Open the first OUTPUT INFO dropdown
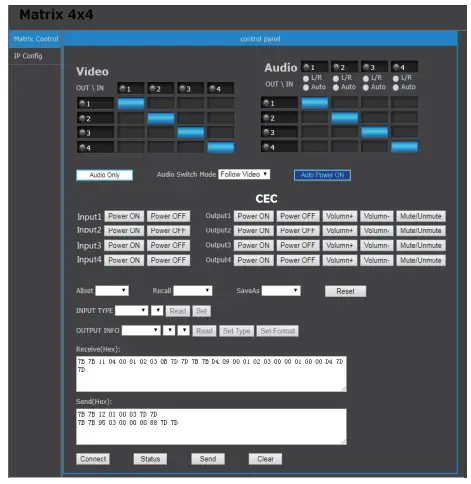Viewport: 471px width, 484px height. point(141,330)
